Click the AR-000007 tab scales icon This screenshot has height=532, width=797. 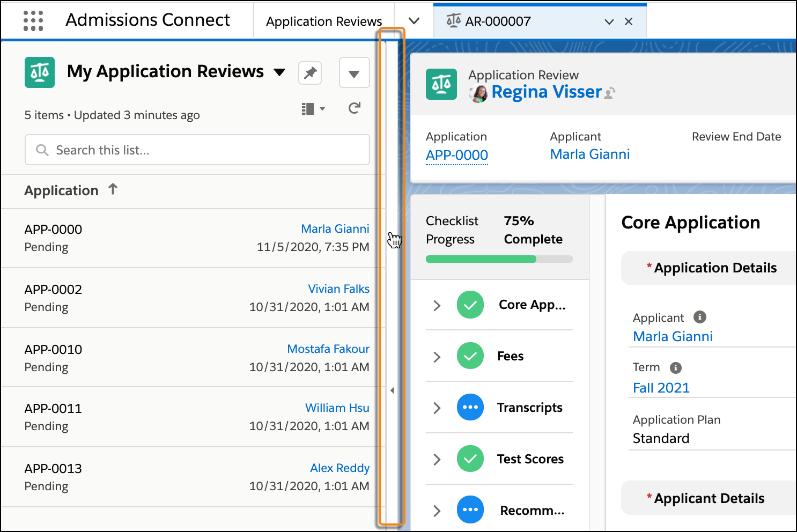(x=454, y=21)
